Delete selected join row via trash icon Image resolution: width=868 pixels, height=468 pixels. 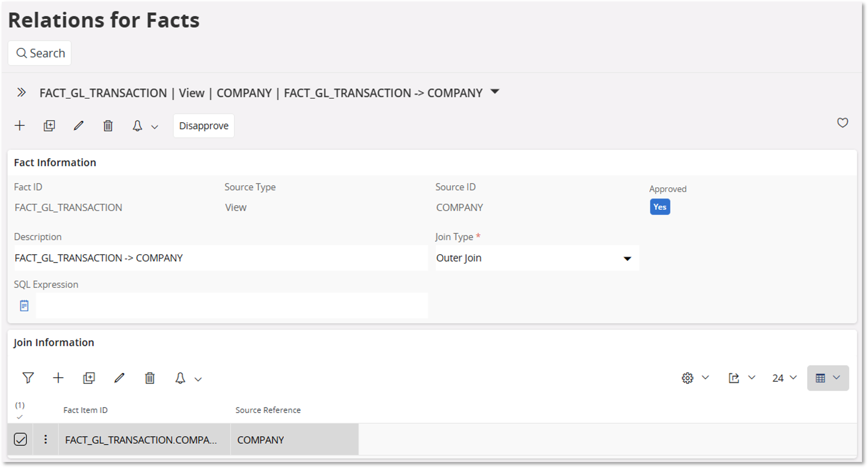pyautogui.click(x=150, y=378)
